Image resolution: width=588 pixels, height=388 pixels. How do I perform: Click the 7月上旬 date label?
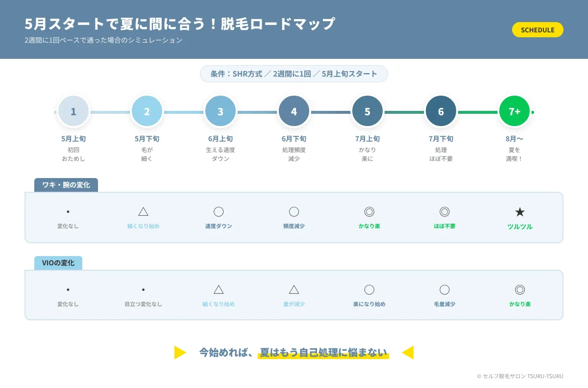pos(367,139)
